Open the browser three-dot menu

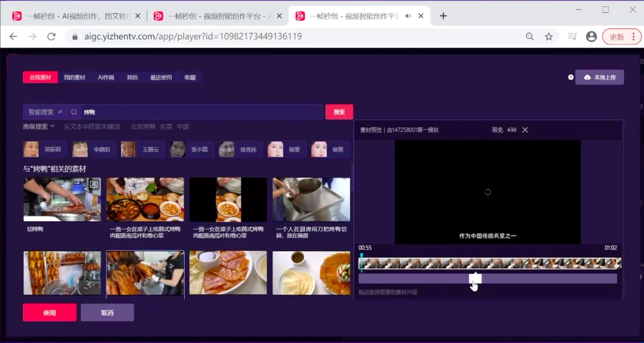(x=633, y=37)
